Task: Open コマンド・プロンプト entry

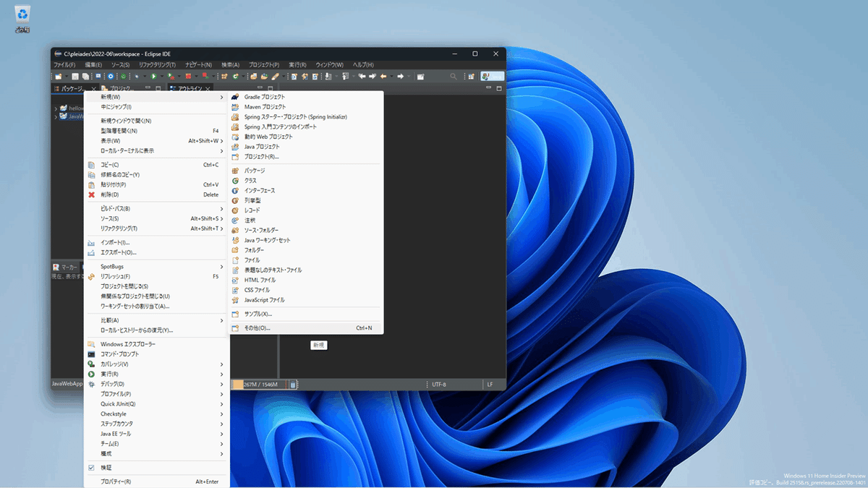Action: click(156, 354)
